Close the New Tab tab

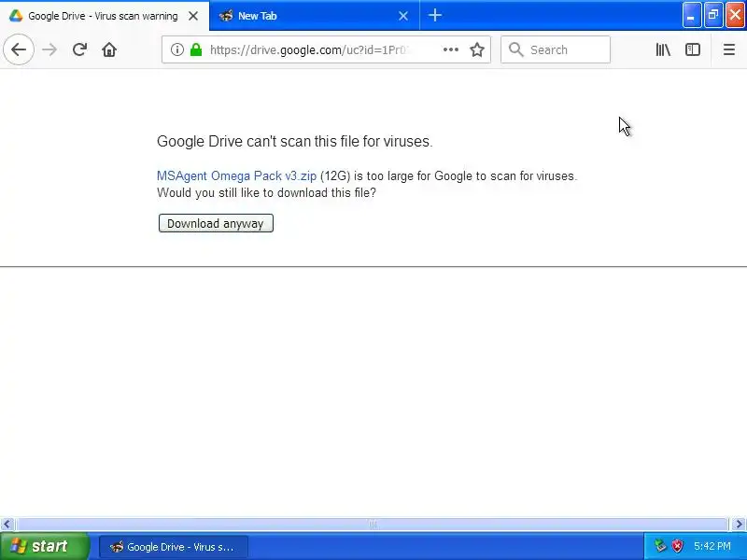(x=403, y=16)
